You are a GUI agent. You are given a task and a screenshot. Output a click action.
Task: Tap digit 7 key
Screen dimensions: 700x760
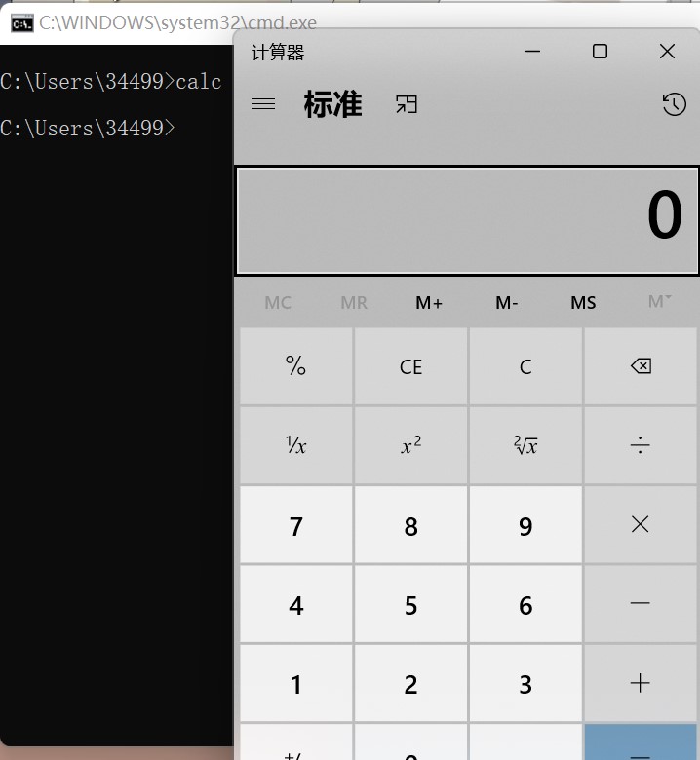(296, 524)
